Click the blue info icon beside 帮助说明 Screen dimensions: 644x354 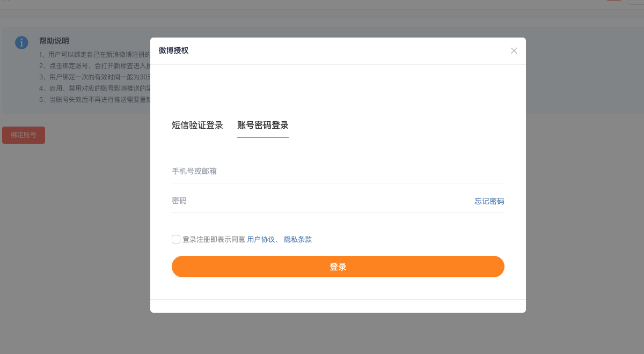point(21,43)
